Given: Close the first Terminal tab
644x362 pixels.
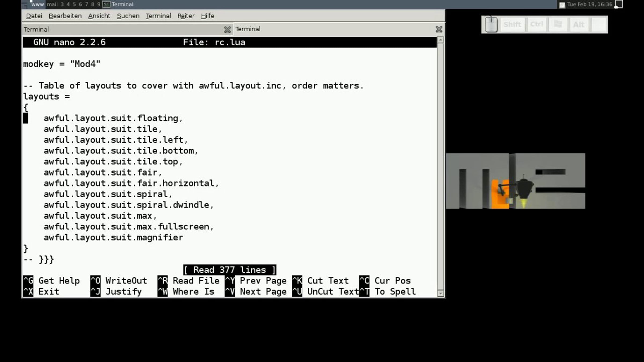Looking at the screenshot, I should [227, 29].
